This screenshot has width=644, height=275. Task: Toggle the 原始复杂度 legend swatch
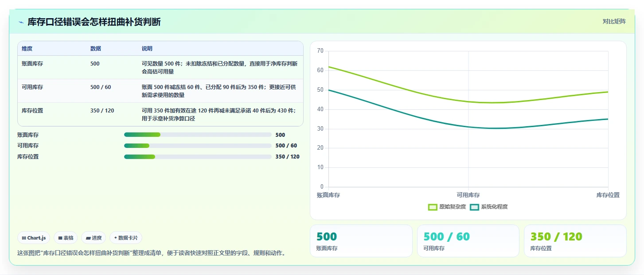[433, 207]
